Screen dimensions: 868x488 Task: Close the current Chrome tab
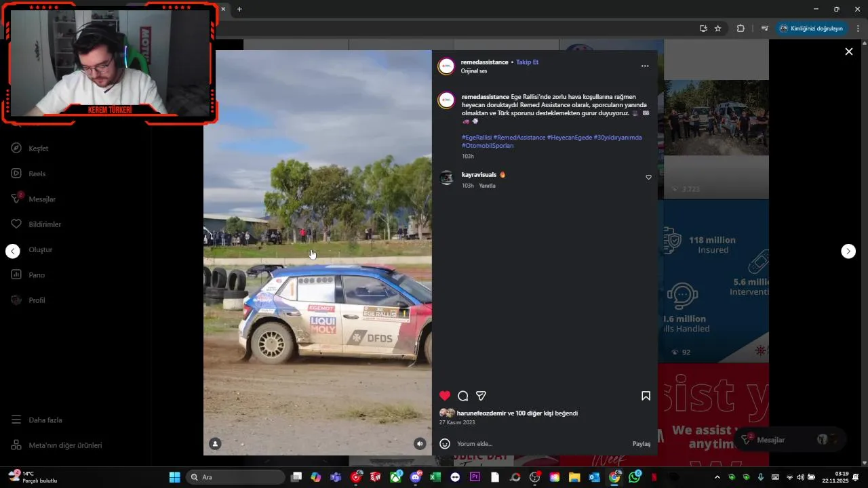pyautogui.click(x=223, y=9)
